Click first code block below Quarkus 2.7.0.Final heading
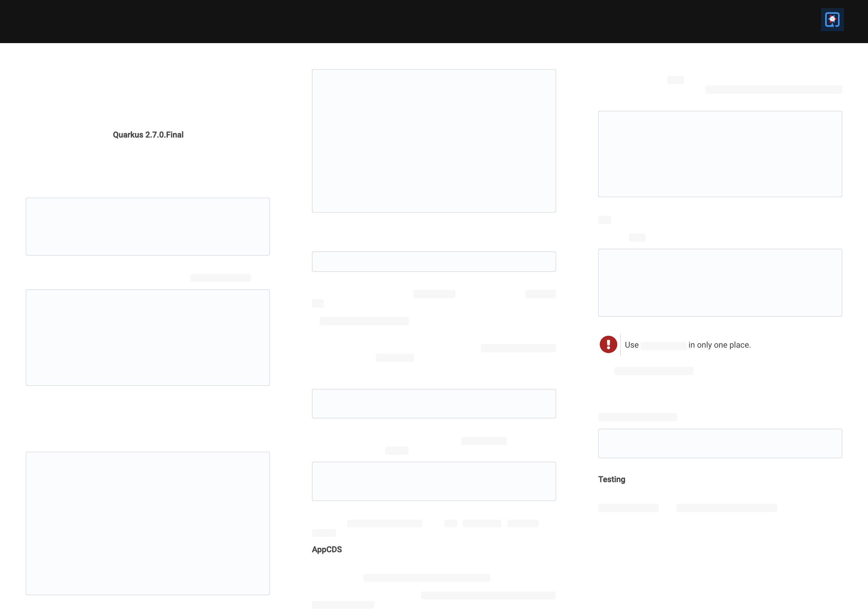The width and height of the screenshot is (868, 609). [148, 226]
